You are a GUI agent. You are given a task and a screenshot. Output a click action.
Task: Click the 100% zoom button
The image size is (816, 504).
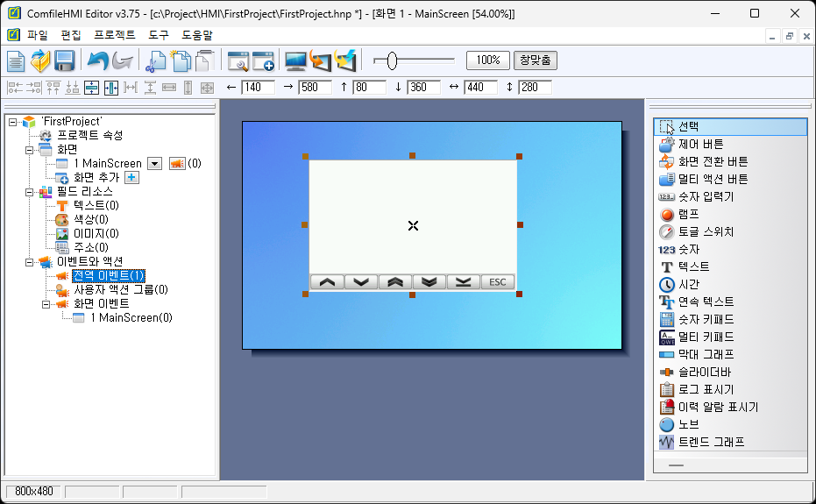[488, 60]
